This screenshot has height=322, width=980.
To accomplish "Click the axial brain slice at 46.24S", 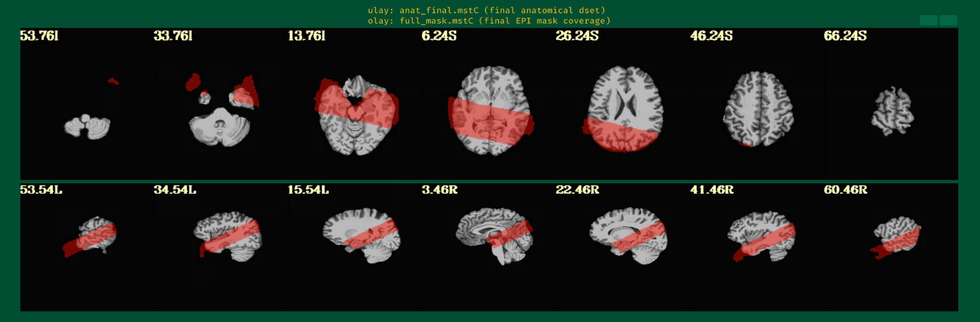I will [x=758, y=109].
